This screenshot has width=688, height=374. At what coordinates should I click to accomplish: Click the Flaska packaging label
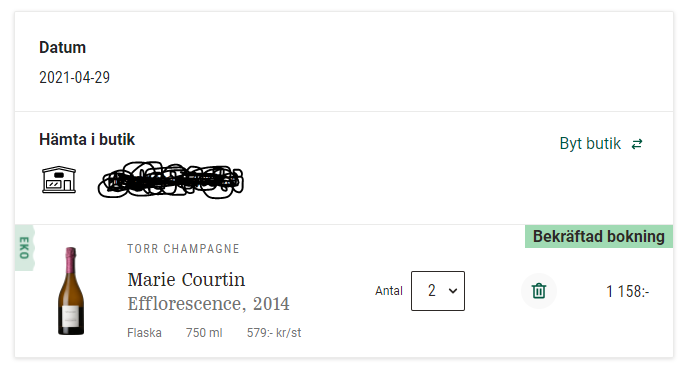point(144,333)
